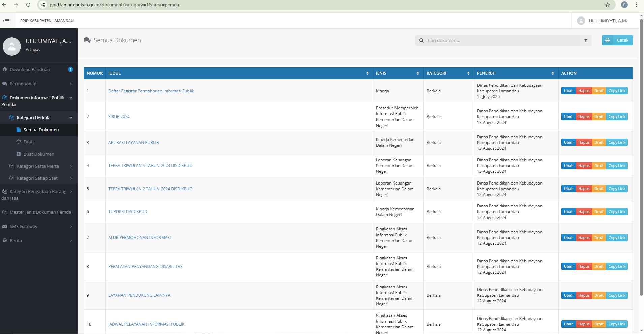The height and width of the screenshot is (334, 644).
Task: Click the user avatar in top header
Action: click(x=581, y=21)
